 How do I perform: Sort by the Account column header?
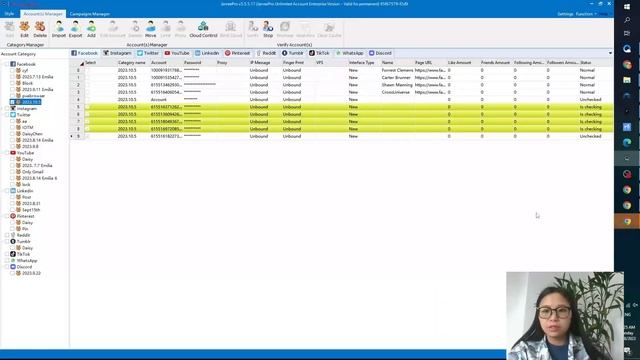[159, 63]
